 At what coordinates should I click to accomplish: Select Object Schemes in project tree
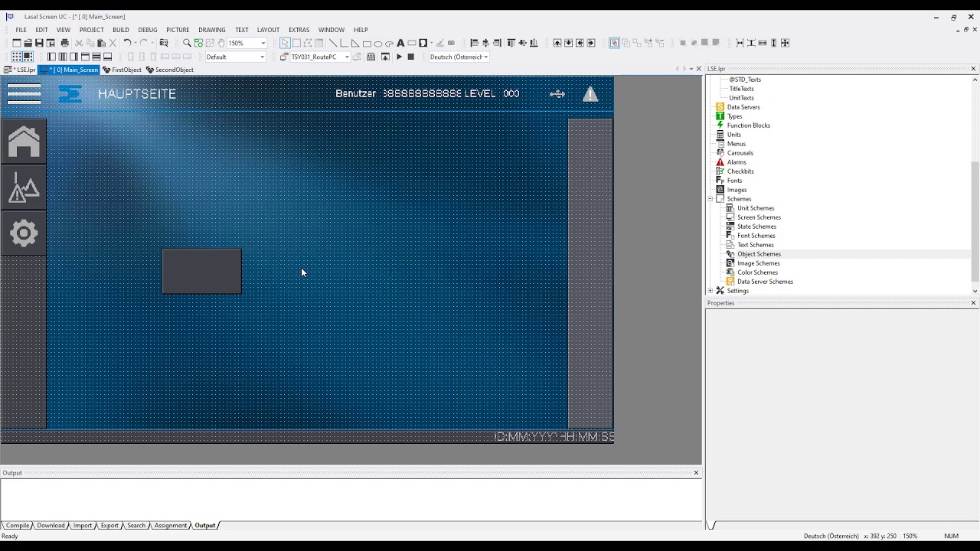[x=759, y=254]
